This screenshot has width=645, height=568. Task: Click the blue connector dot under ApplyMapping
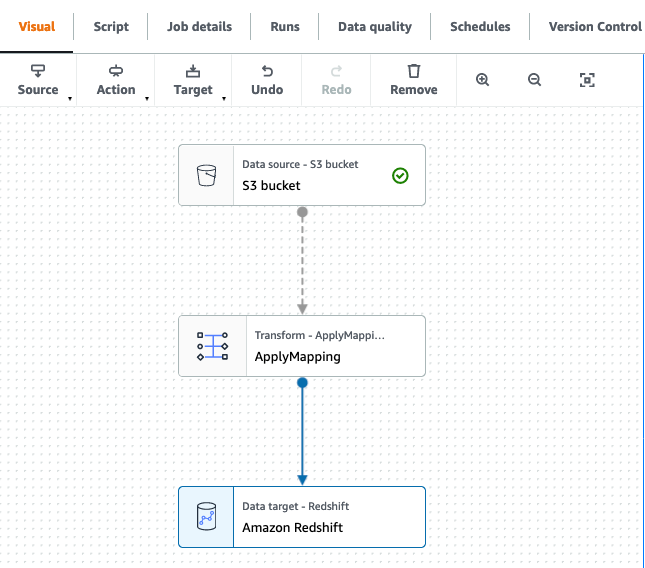pyautogui.click(x=302, y=383)
